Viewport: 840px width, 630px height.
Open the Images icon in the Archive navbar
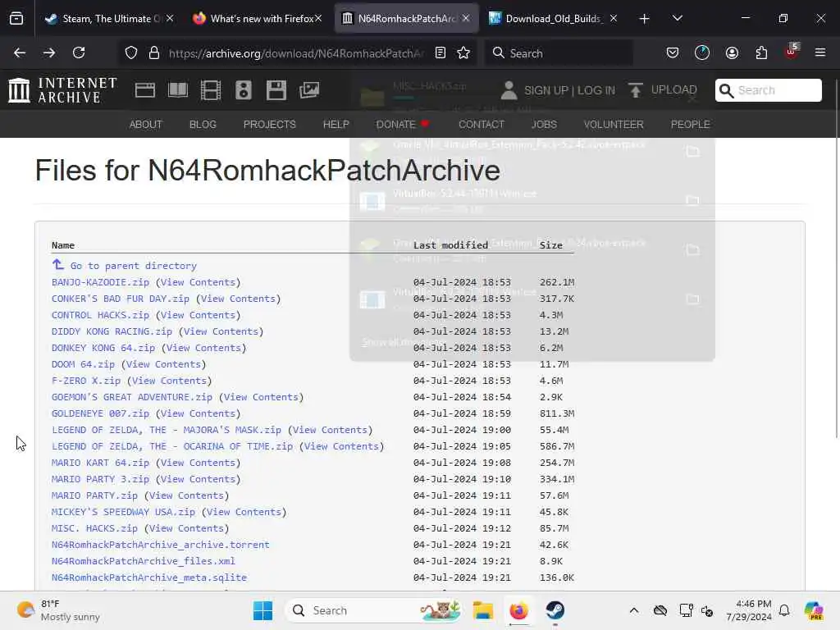point(309,90)
